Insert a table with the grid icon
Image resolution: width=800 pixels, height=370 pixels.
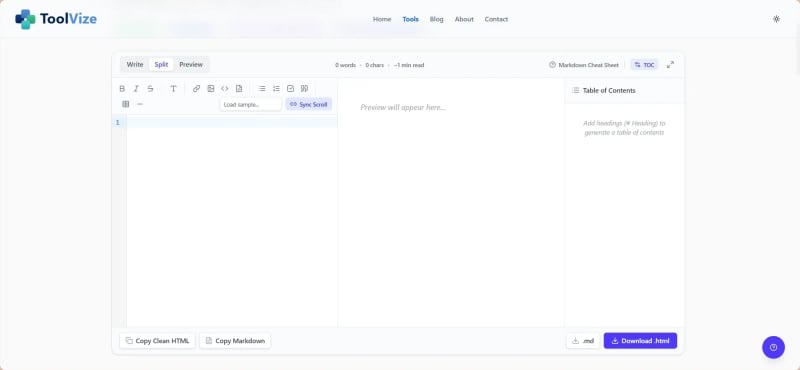tap(126, 104)
